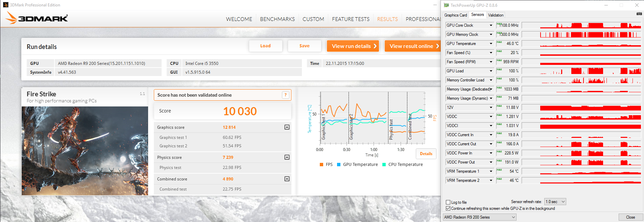Click Graphics test 2 51.54 FPS value

click(232, 146)
